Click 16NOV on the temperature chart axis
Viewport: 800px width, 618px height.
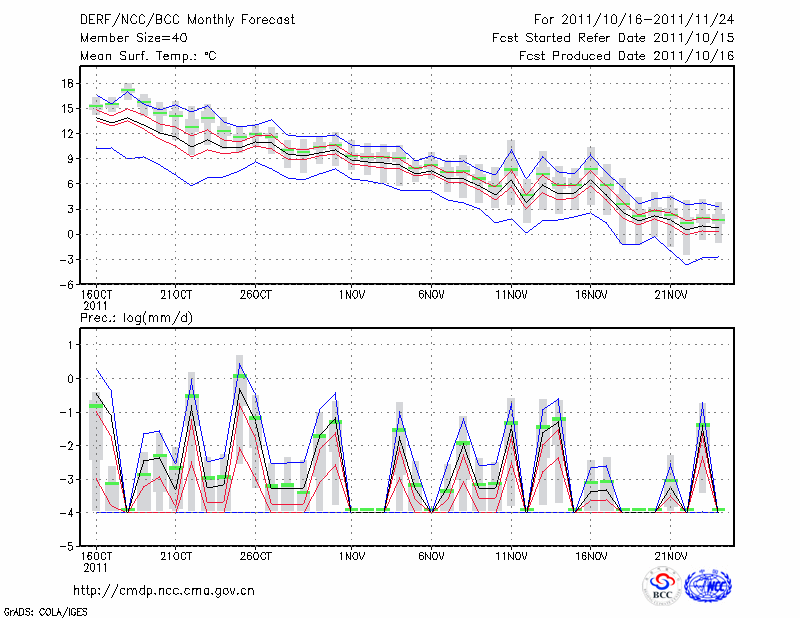591,296
